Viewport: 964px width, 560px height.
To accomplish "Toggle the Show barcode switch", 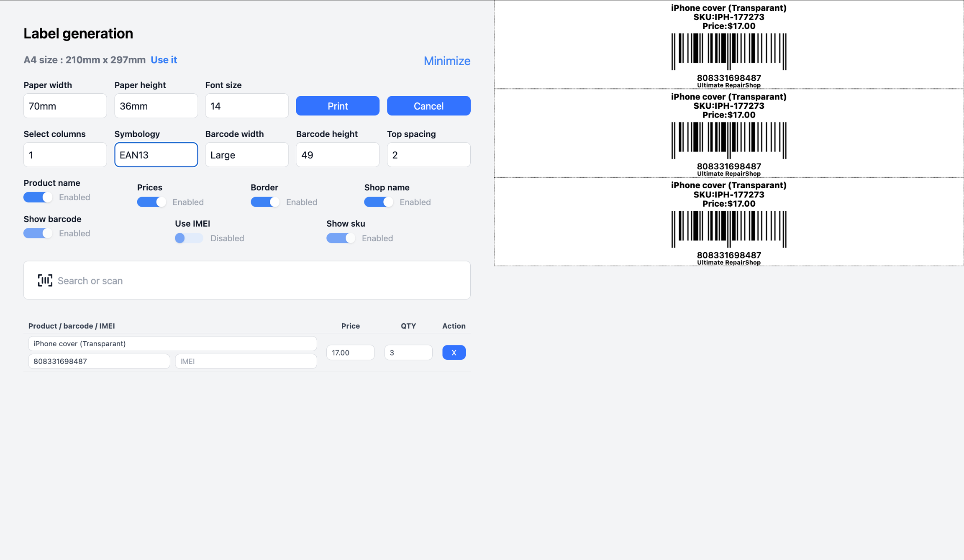I will click(x=38, y=233).
